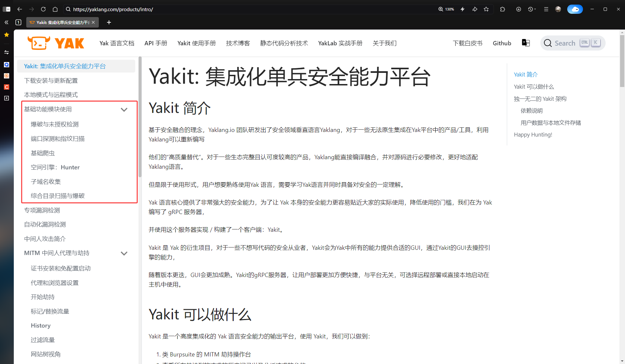
Task: Open 证书安装和免配置启动 doc page
Action: pyautogui.click(x=61, y=268)
